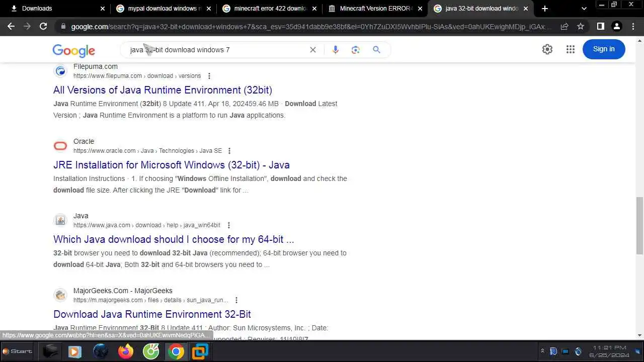Open more options for MajorGeeks result
The width and height of the screenshot is (644, 362).
click(236, 300)
